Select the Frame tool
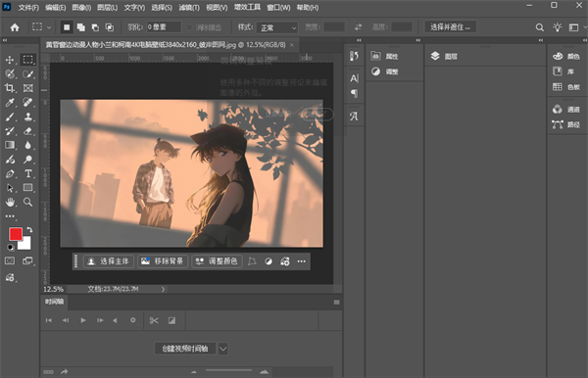 tap(28, 88)
